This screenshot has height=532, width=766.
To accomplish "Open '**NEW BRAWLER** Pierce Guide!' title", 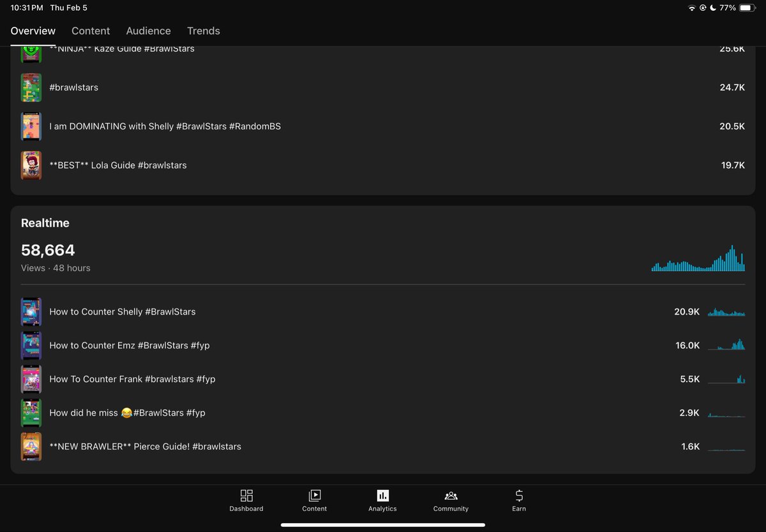I will pyautogui.click(x=146, y=447).
